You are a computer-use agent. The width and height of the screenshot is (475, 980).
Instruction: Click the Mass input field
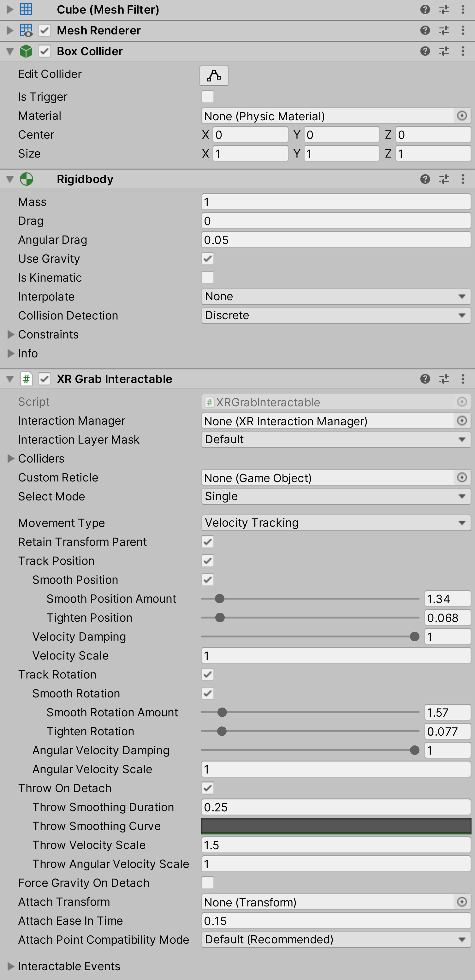[x=335, y=202]
